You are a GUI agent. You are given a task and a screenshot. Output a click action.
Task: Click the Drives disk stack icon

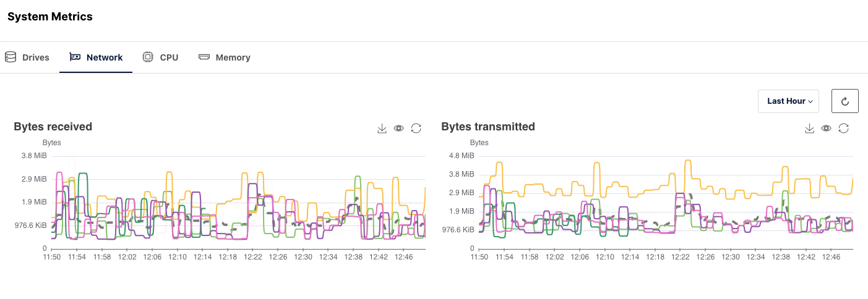point(11,57)
